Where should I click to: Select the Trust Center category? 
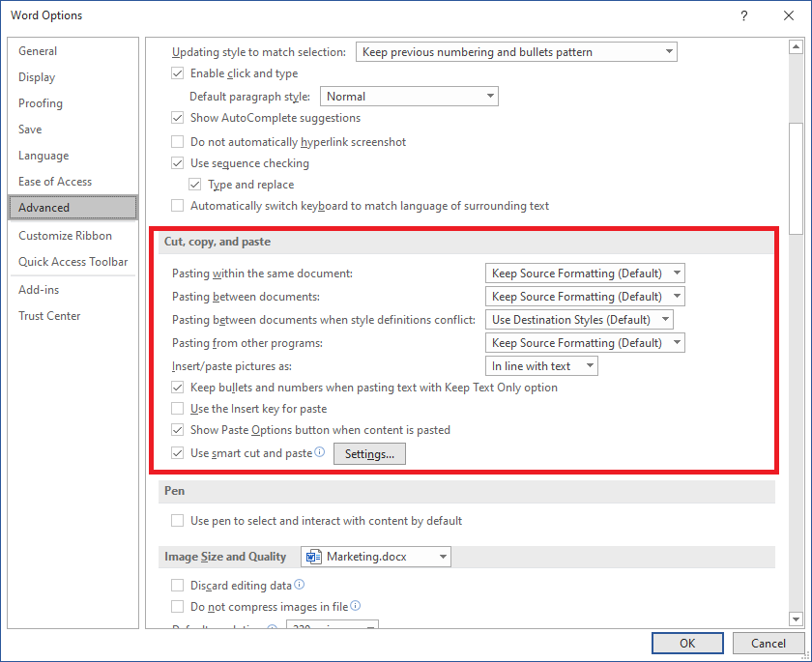[49, 316]
